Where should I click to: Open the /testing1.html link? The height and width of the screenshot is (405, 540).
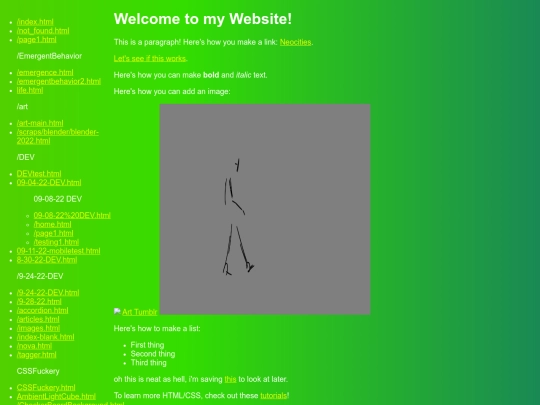[56, 242]
